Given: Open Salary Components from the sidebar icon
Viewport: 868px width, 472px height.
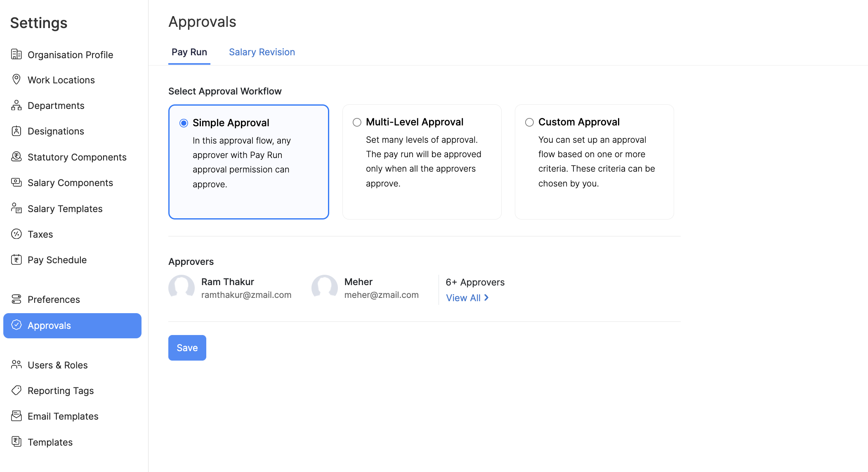Looking at the screenshot, I should pos(17,182).
